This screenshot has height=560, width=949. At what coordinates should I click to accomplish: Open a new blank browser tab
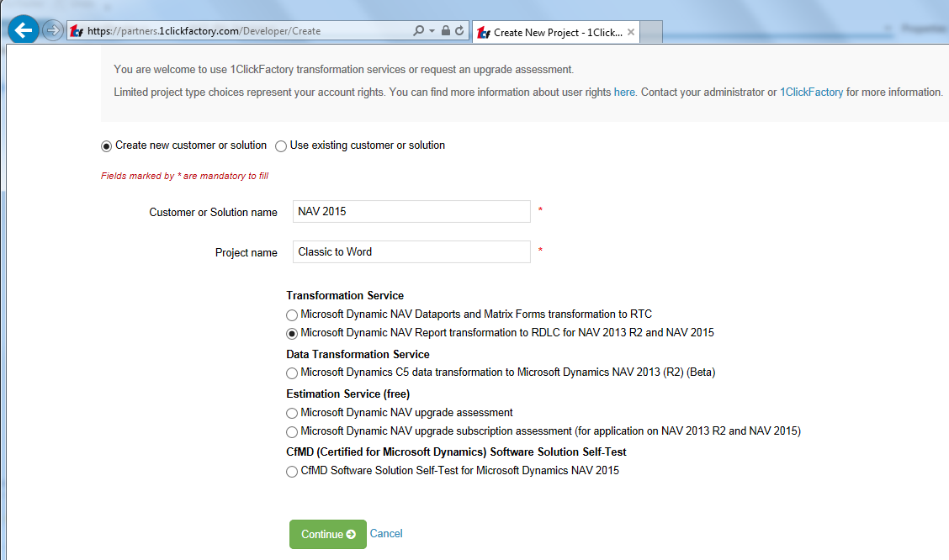[652, 33]
